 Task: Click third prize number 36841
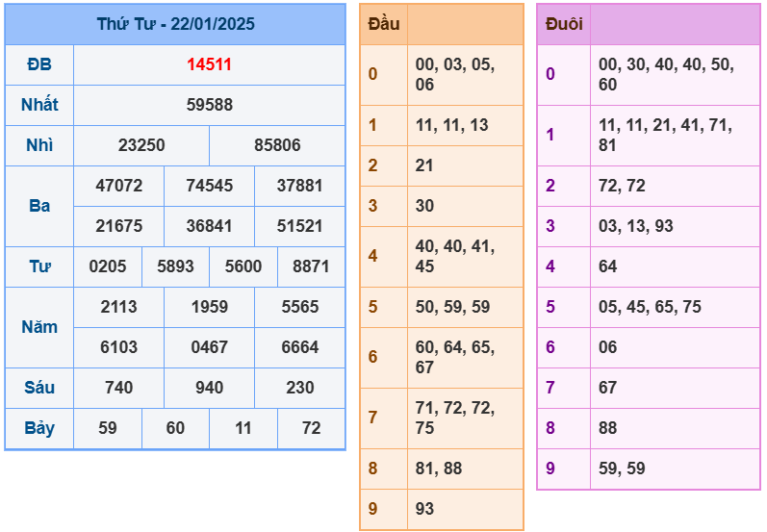point(209,226)
